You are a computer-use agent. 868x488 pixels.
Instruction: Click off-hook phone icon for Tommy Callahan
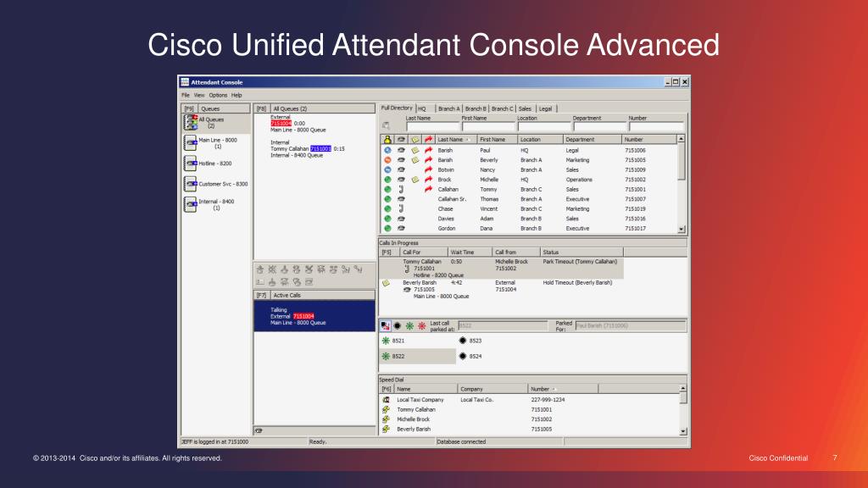click(x=401, y=190)
